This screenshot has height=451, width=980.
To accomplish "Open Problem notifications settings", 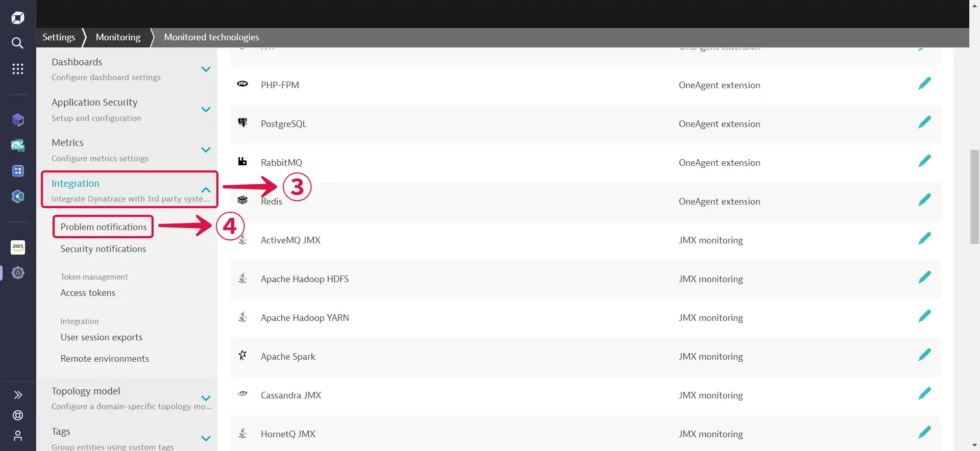I will 104,227.
